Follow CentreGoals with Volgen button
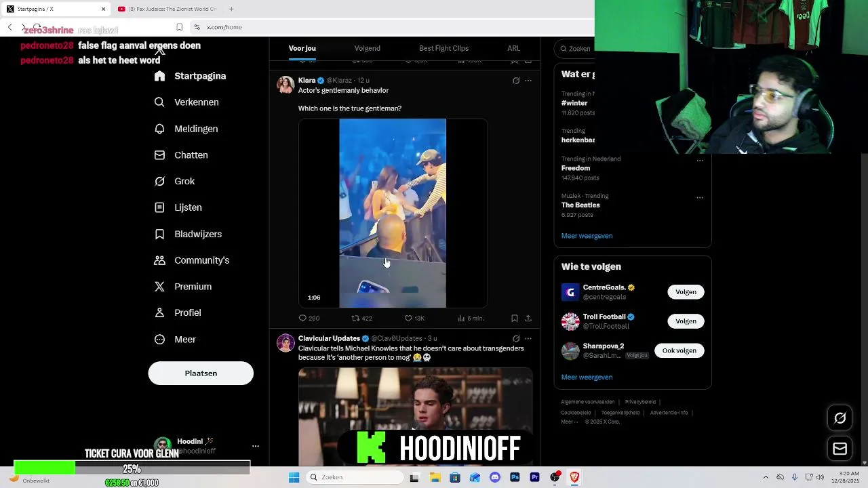Viewport: 868px width, 488px height. click(x=686, y=291)
